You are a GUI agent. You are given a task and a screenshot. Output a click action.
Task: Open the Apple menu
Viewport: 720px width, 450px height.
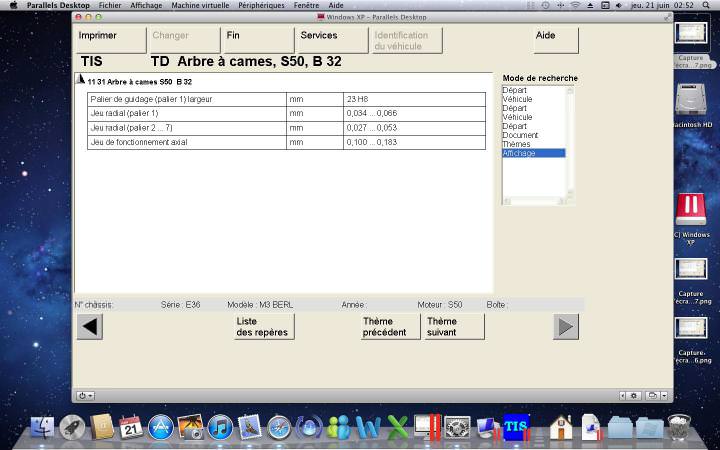click(13, 6)
